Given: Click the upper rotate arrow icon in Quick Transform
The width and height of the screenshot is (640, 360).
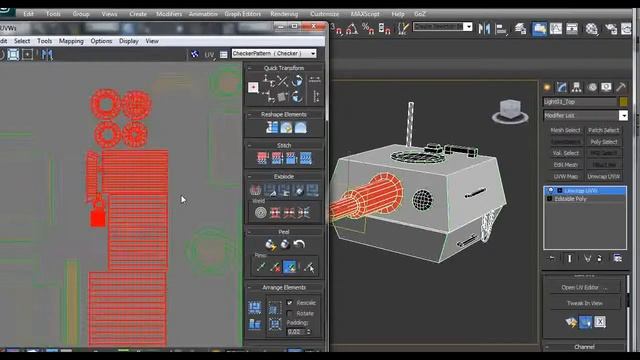Looking at the screenshot, I should 297,80.
